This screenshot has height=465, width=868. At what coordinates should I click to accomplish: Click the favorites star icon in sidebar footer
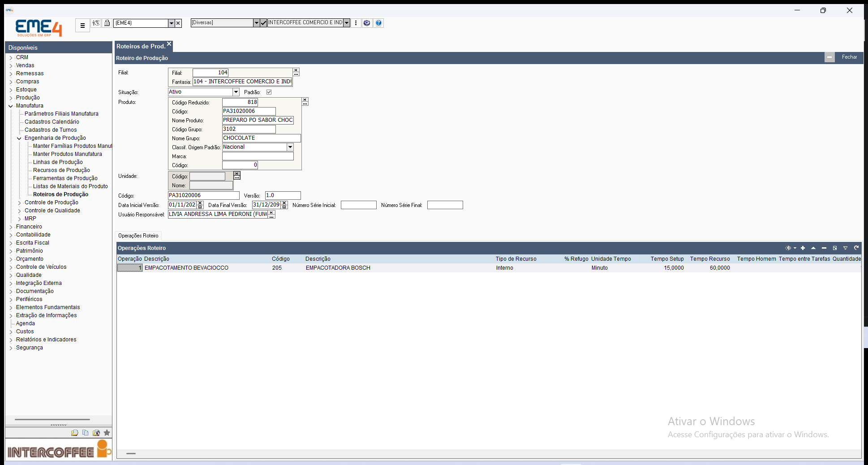pyautogui.click(x=107, y=433)
